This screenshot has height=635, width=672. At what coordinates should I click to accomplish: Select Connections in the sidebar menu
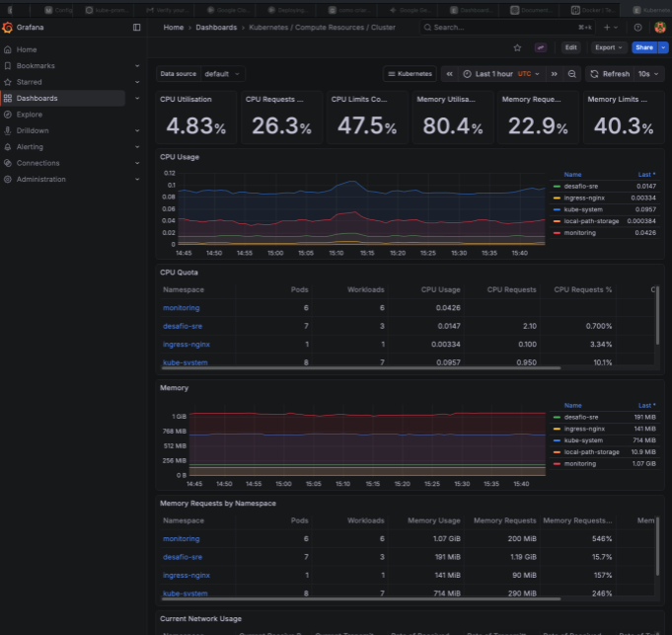[x=37, y=163]
